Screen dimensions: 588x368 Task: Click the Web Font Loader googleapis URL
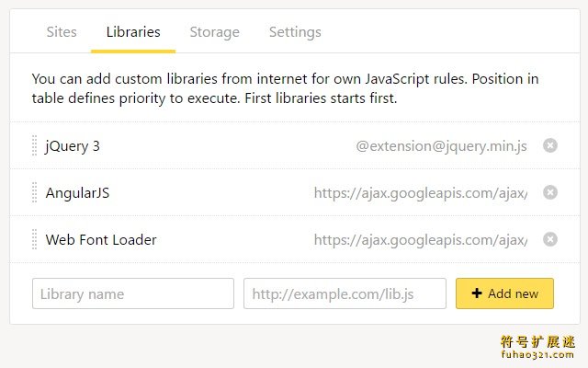tap(421, 239)
